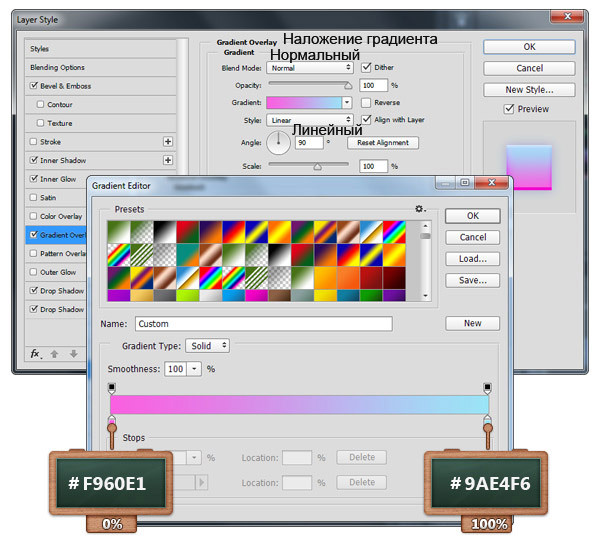The image size is (600, 540).
Task: Choose the black-to-white gradient preset
Action: (165, 232)
